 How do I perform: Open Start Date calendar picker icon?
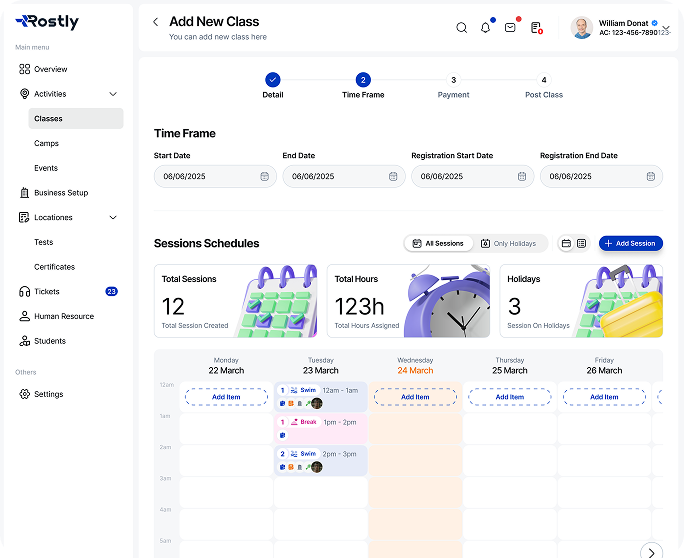(264, 176)
